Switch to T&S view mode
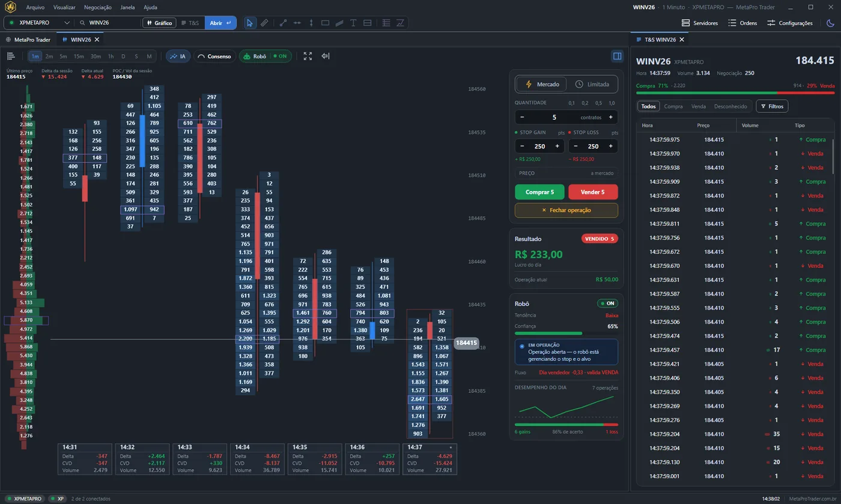The width and height of the screenshot is (841, 504). pos(190,23)
